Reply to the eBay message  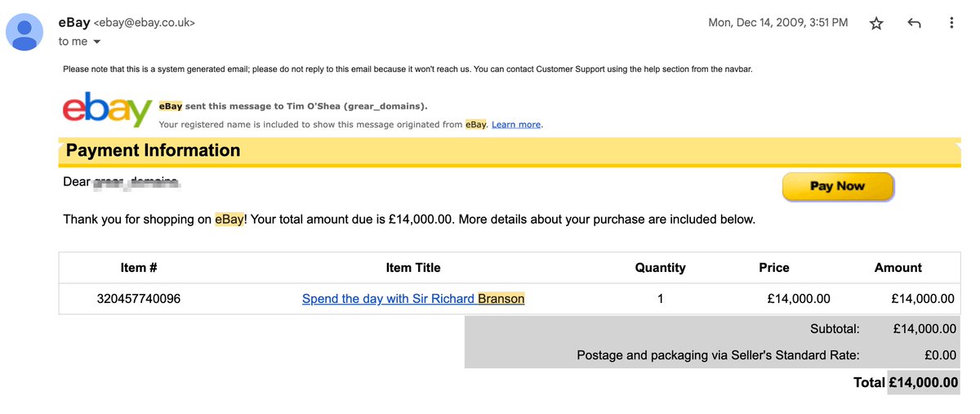pyautogui.click(x=914, y=24)
